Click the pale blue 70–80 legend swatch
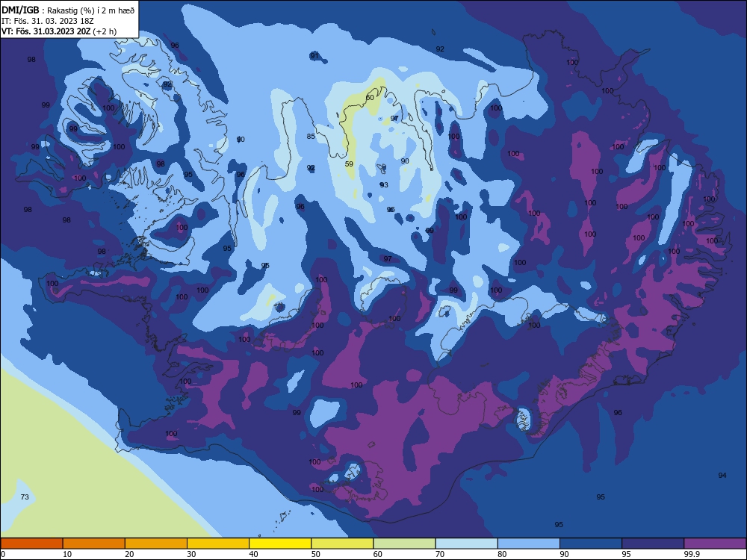This screenshot has height=560, width=747. click(466, 544)
